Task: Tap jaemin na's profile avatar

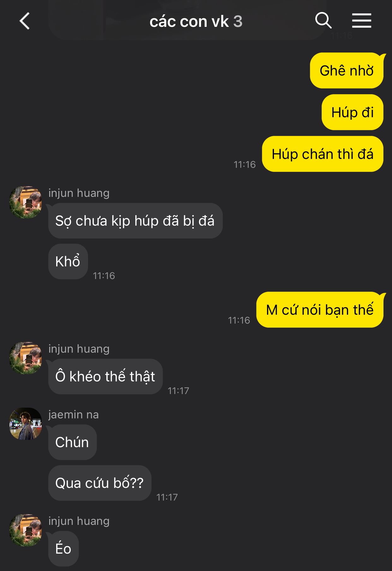Action: coord(26,424)
